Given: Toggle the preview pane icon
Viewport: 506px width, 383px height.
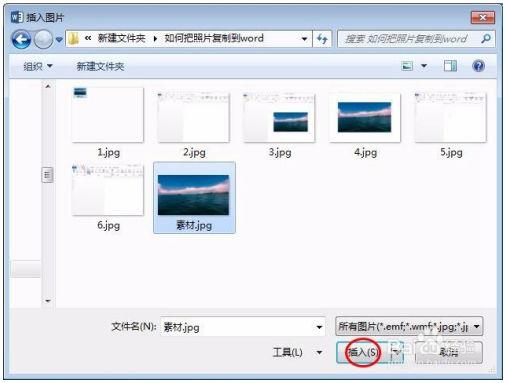Looking at the screenshot, I should pyautogui.click(x=450, y=66).
